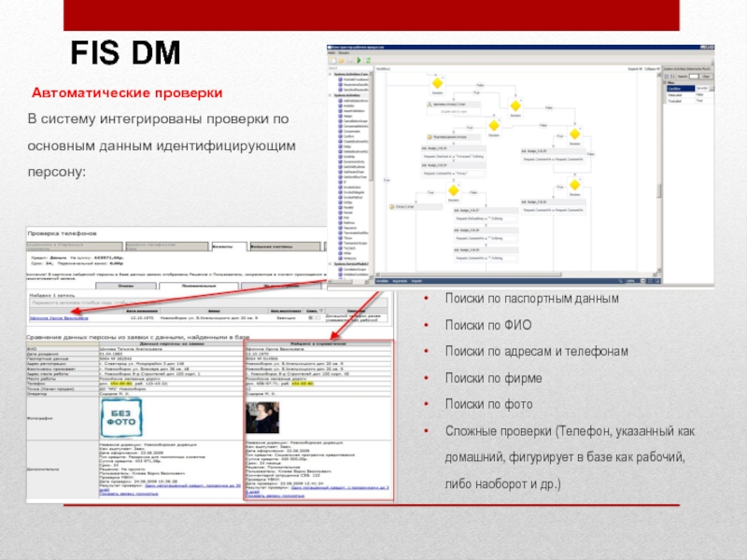747x560 pixels.
Task: Click the yellow-highlighted phone number in the red-framed column
Action: click(x=303, y=384)
